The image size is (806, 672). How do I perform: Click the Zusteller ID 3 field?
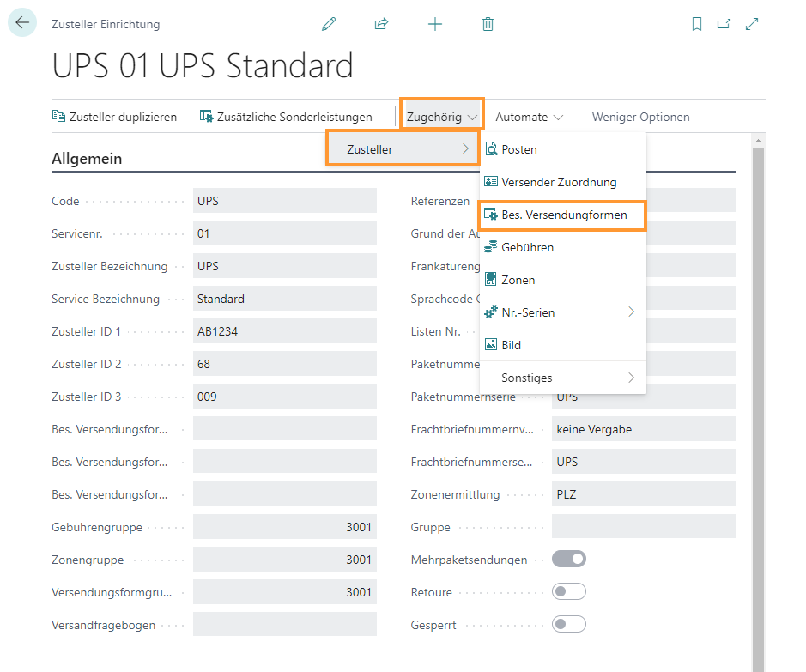pos(285,397)
